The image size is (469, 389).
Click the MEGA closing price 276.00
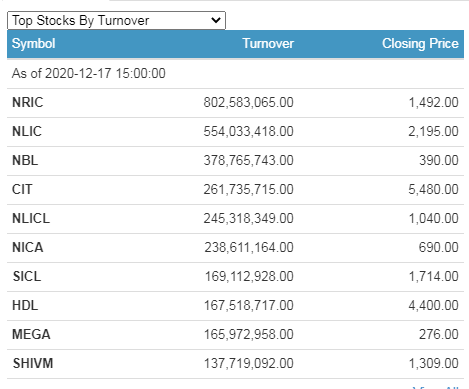439,334
